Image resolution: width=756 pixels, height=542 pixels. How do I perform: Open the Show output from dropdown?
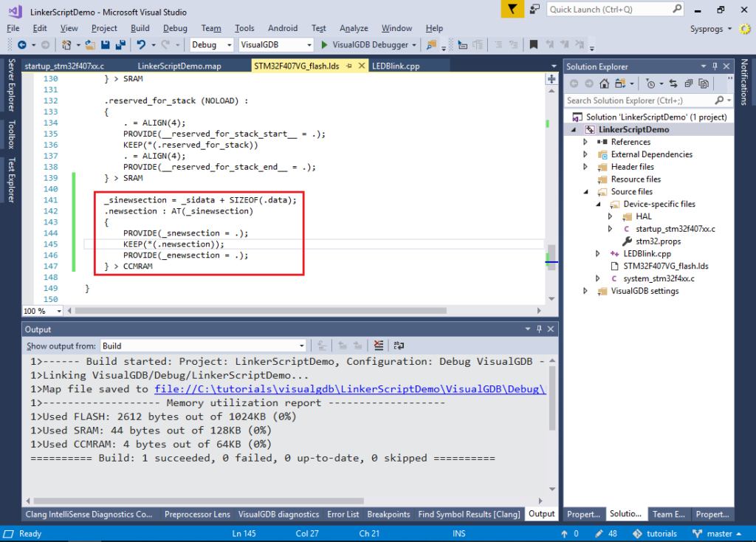pos(302,345)
